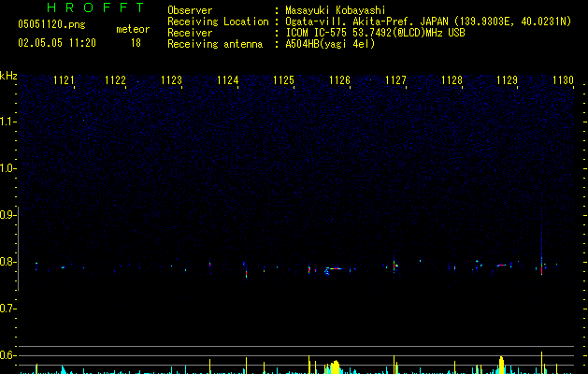Screen dimensions: 588x374
Task: Click time marker 1128
Action: point(452,80)
